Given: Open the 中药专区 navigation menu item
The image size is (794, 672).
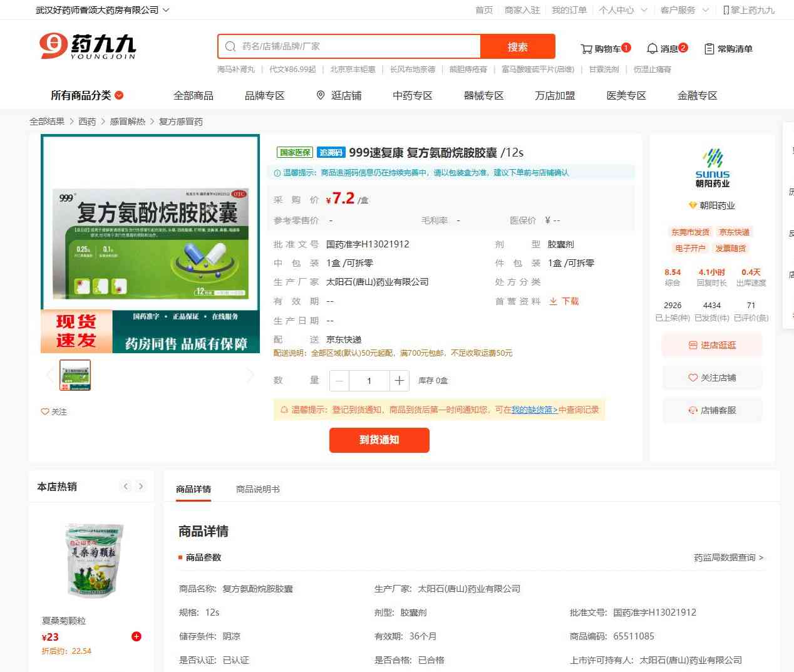Looking at the screenshot, I should (412, 96).
